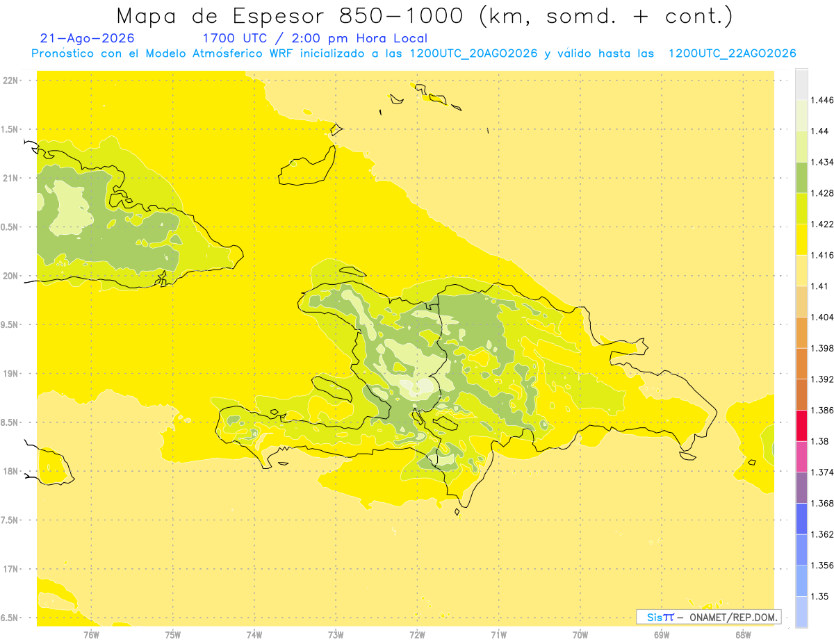Click the latitude label "21N"
834x644 pixels.
(11, 179)
